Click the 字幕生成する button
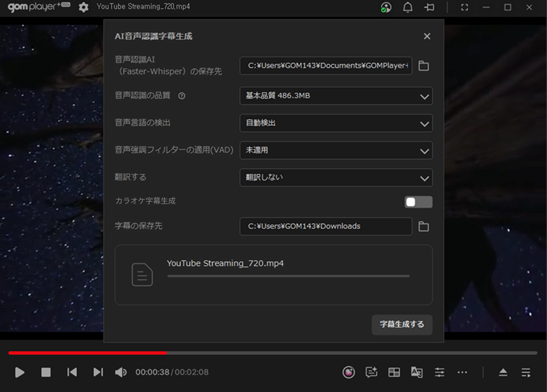 (402, 325)
